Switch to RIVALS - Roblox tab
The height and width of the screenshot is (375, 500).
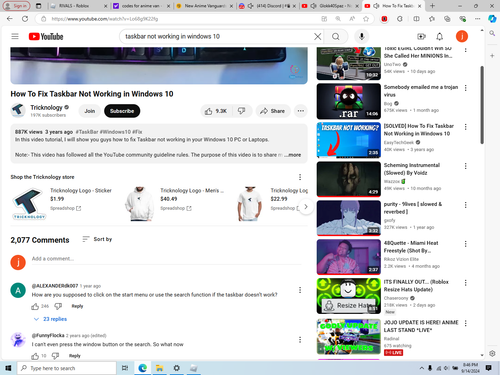pyautogui.click(x=77, y=6)
